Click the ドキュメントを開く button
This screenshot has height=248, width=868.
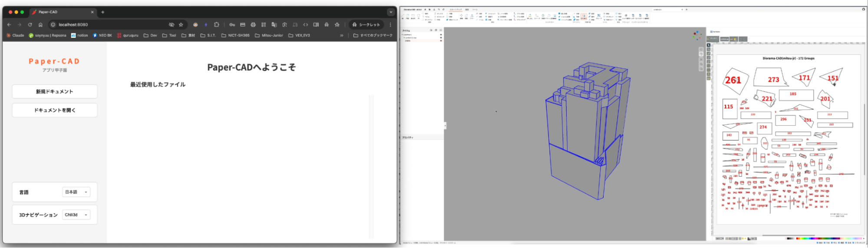click(55, 111)
